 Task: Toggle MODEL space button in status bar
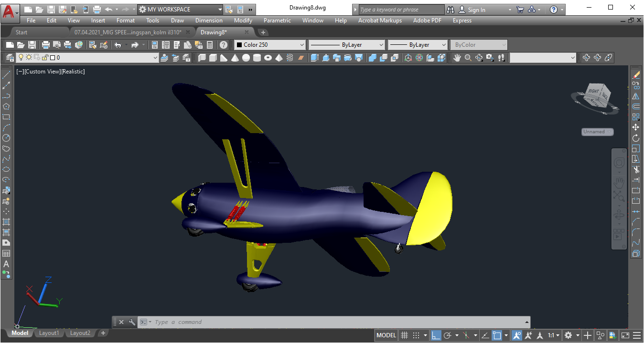click(386, 335)
